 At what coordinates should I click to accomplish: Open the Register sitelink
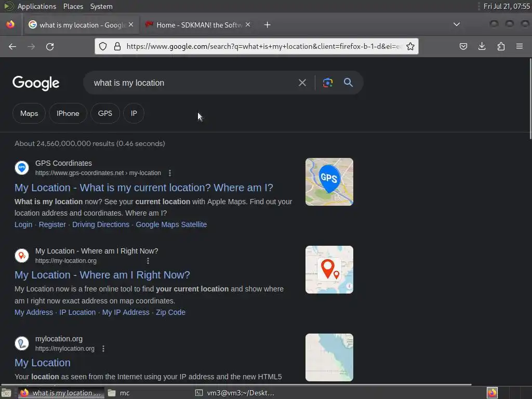click(x=52, y=224)
